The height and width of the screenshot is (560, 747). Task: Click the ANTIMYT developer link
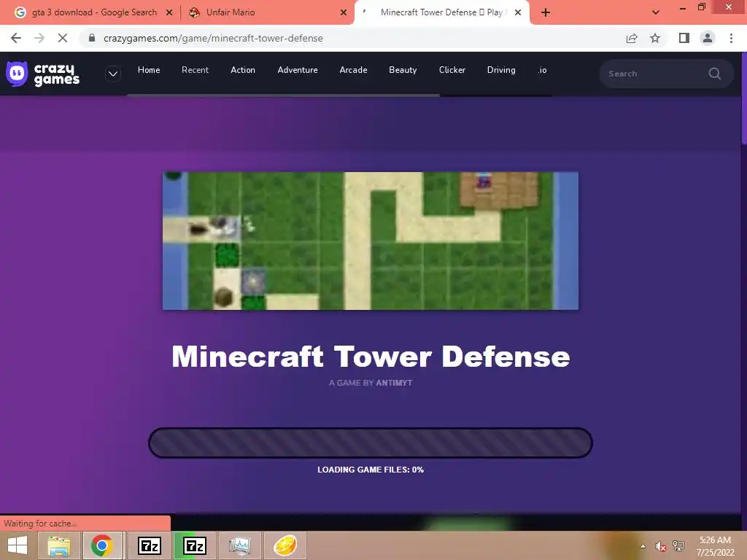(394, 383)
